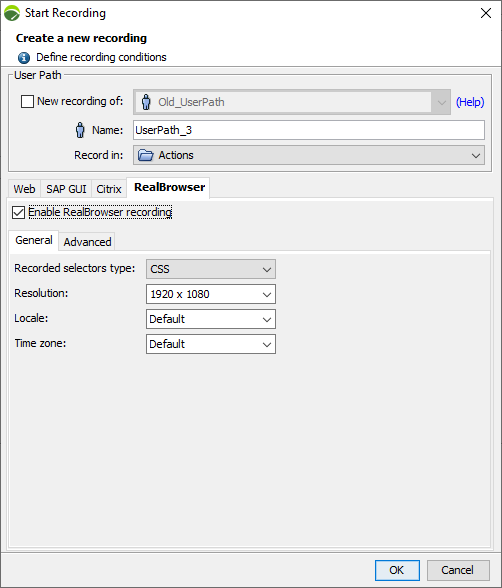
Task: Expand the Locale dropdown
Action: click(211, 319)
